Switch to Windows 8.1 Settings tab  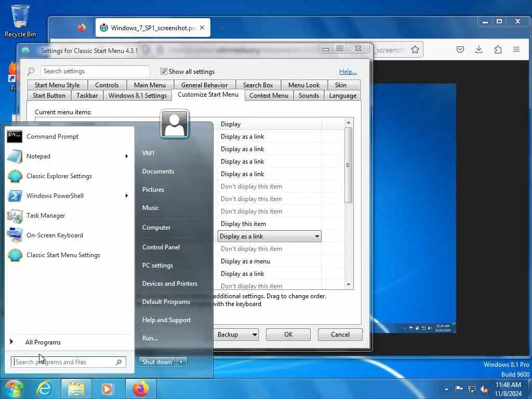point(137,96)
